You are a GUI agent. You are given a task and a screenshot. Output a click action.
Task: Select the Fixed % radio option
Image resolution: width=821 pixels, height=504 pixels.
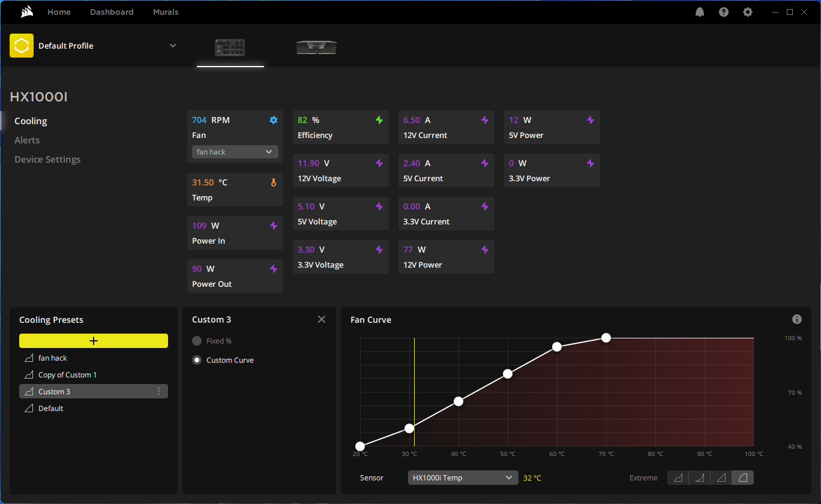coord(197,341)
